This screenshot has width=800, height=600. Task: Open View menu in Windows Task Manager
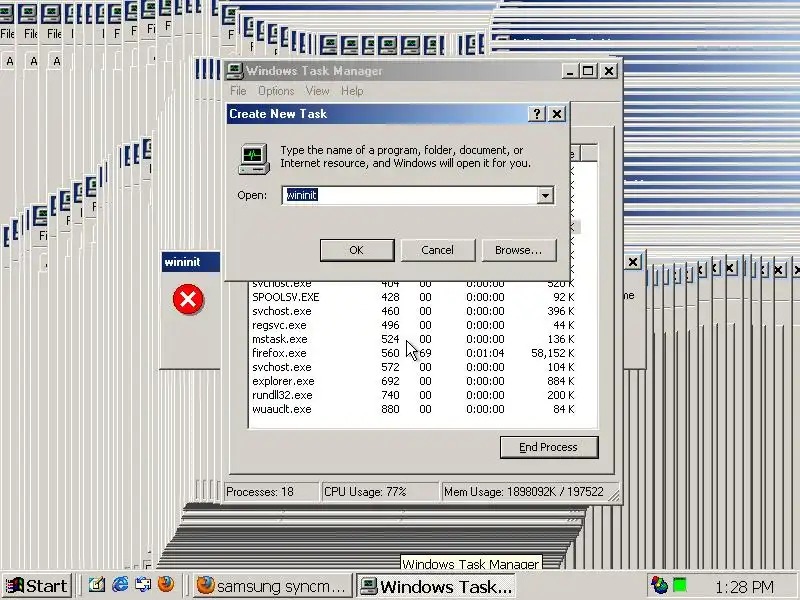click(317, 91)
